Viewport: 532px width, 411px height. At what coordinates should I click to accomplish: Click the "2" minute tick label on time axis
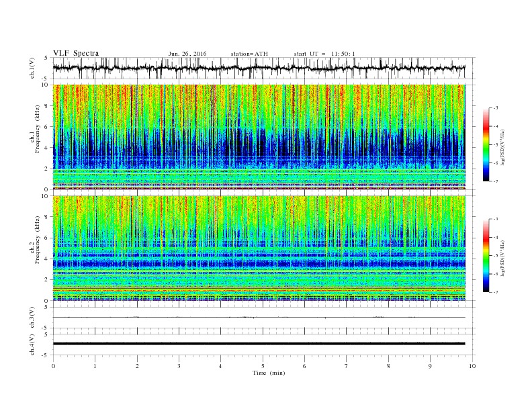tap(137, 366)
